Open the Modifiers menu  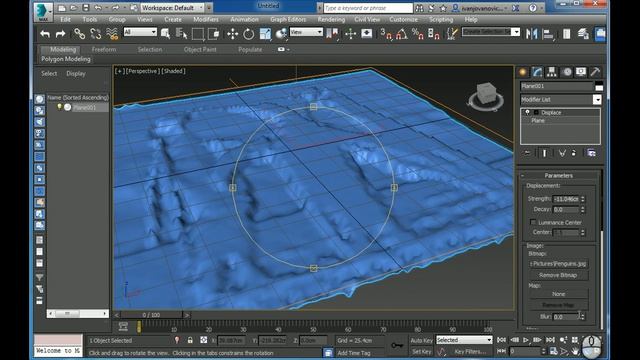click(x=206, y=19)
